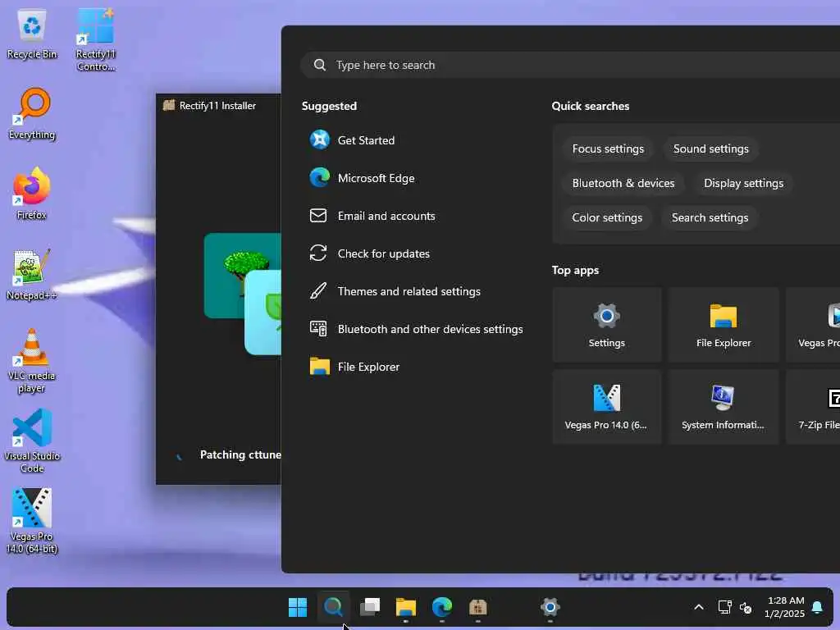Click Focus settings quick search
Image resolution: width=840 pixels, height=630 pixels.
click(608, 149)
